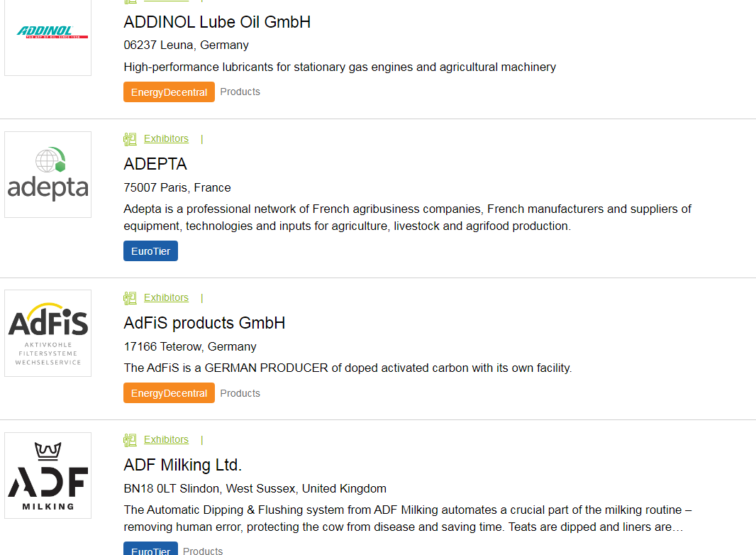Open the ADDINOL Lube Oil GmbH listing title

(x=217, y=22)
